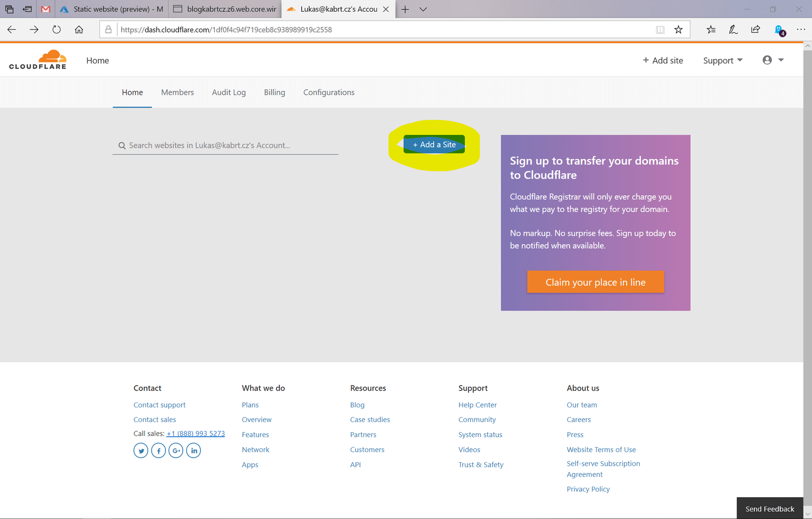Viewport: 812px width, 519px height.
Task: Share this page icon
Action: click(x=756, y=29)
